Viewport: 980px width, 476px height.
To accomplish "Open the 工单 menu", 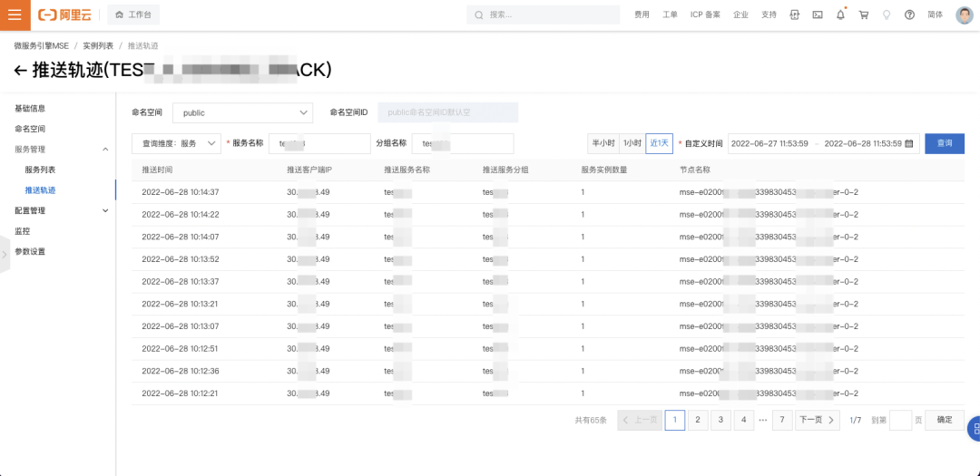I will (x=670, y=15).
